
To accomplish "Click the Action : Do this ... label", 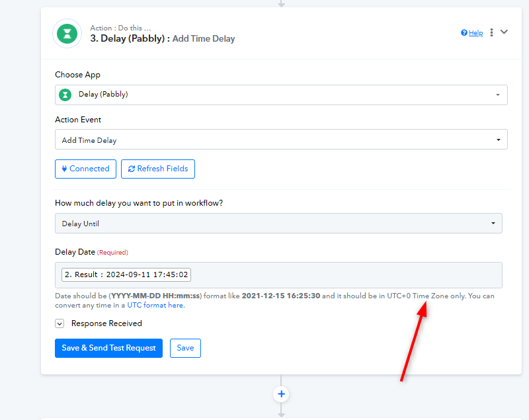I will tap(120, 28).
